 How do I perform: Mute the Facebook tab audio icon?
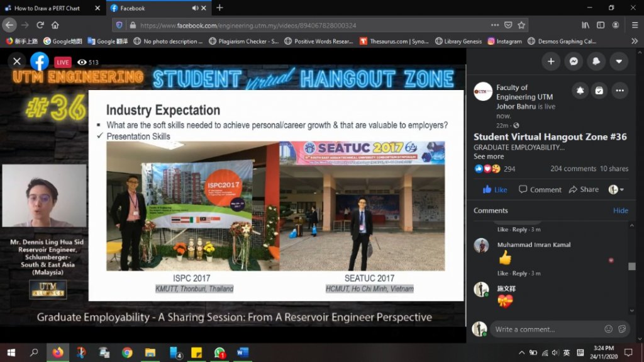tap(195, 8)
